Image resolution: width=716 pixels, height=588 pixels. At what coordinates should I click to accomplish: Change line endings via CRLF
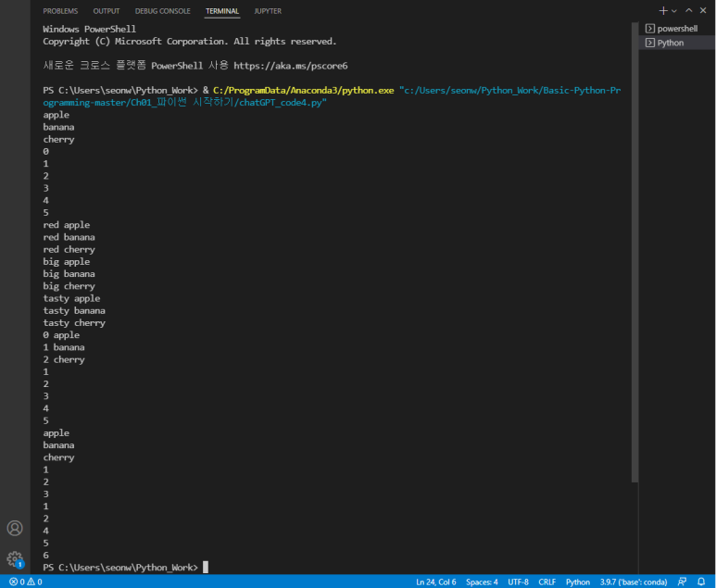pos(547,582)
